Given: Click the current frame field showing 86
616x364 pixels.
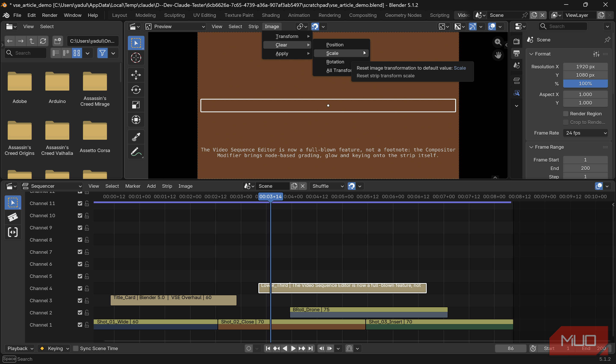Looking at the screenshot, I should pyautogui.click(x=510, y=348).
